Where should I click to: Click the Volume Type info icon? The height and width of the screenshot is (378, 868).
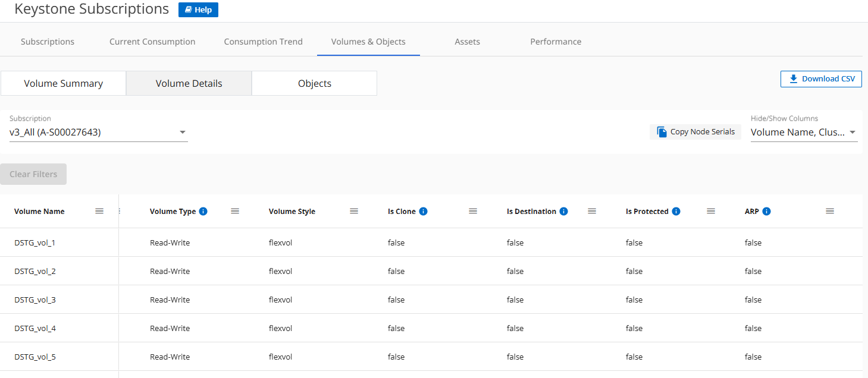pos(203,212)
